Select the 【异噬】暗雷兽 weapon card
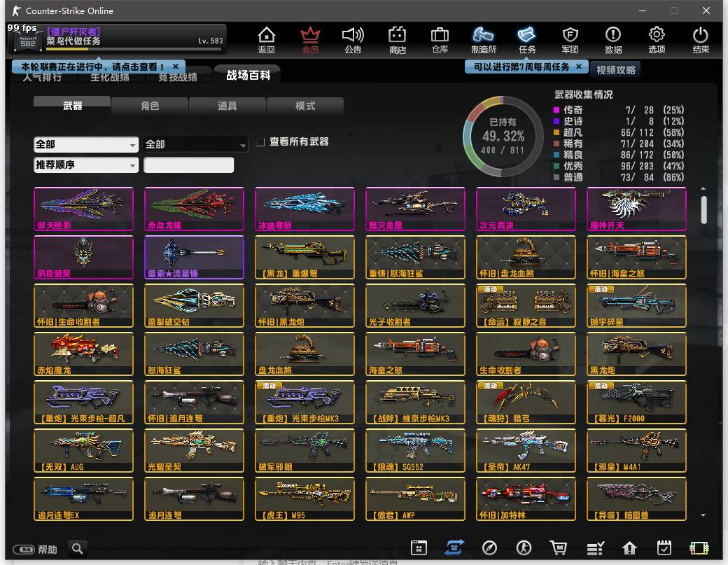 [636, 498]
